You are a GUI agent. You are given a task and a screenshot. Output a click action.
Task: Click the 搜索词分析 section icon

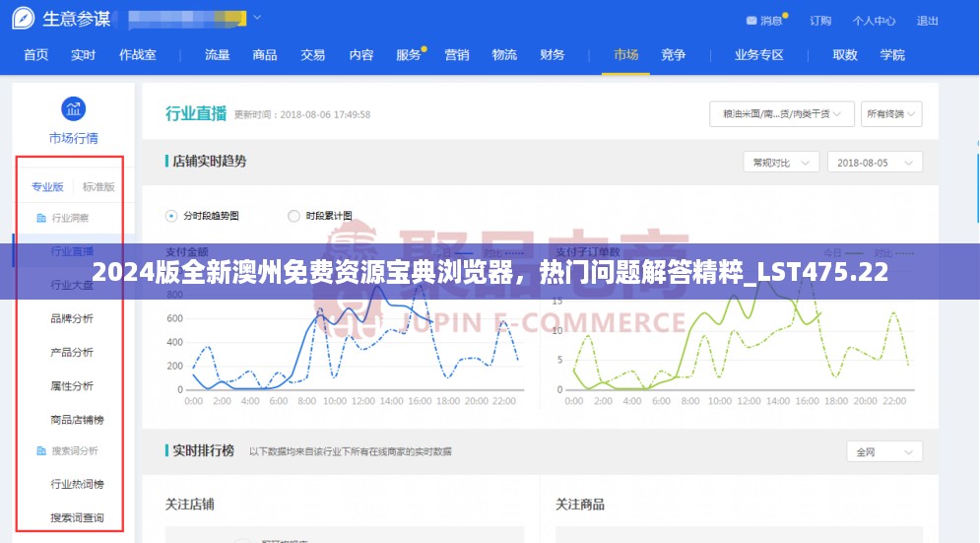40,451
